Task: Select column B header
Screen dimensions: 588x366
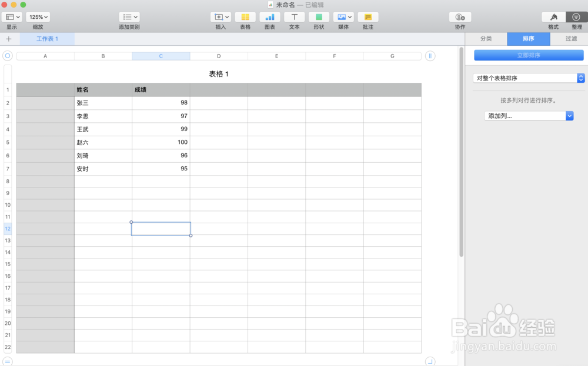Action: (103, 56)
